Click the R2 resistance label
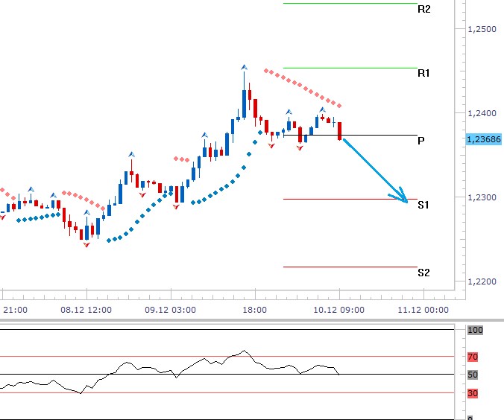This screenshot has width=504, height=420. point(424,10)
